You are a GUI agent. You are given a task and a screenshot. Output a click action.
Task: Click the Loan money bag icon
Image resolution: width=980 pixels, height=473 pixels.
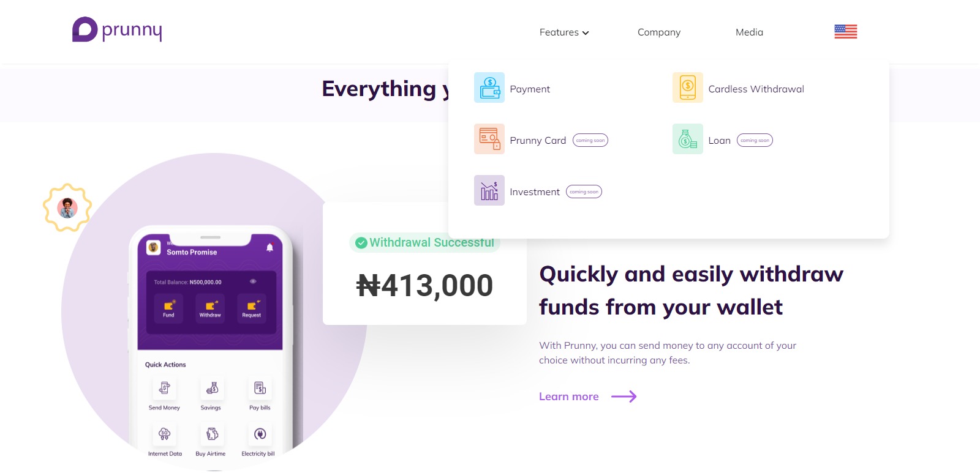(687, 139)
